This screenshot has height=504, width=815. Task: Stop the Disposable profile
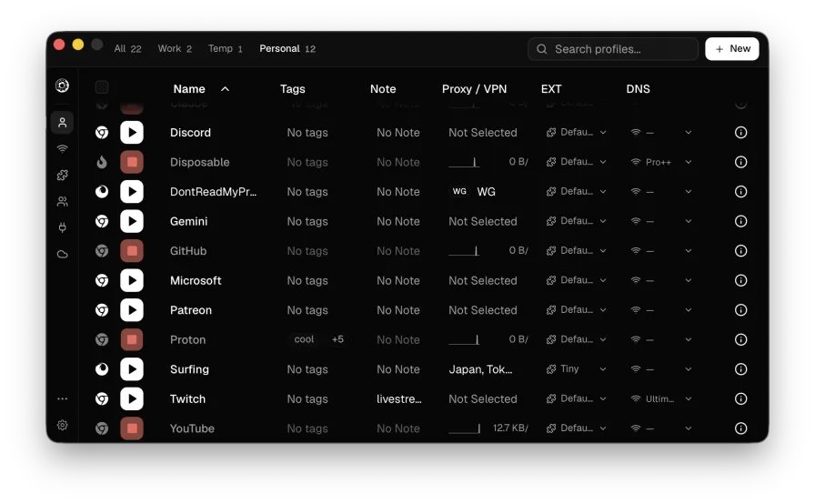click(x=132, y=162)
